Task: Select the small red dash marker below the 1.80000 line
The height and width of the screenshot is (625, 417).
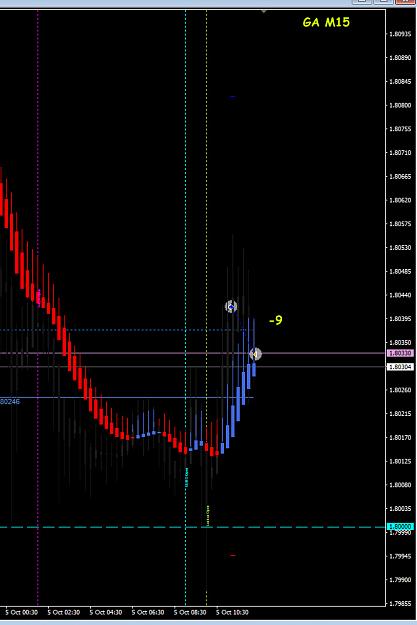Action: pos(232,555)
